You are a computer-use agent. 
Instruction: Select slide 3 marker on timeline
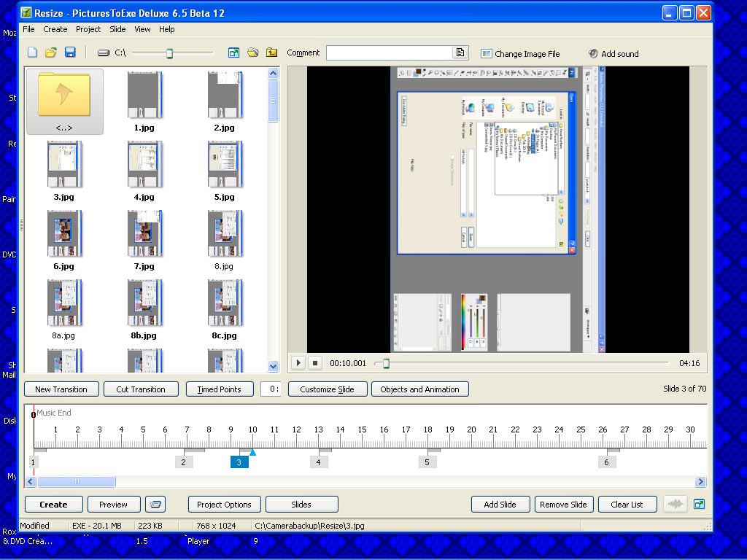[239, 462]
